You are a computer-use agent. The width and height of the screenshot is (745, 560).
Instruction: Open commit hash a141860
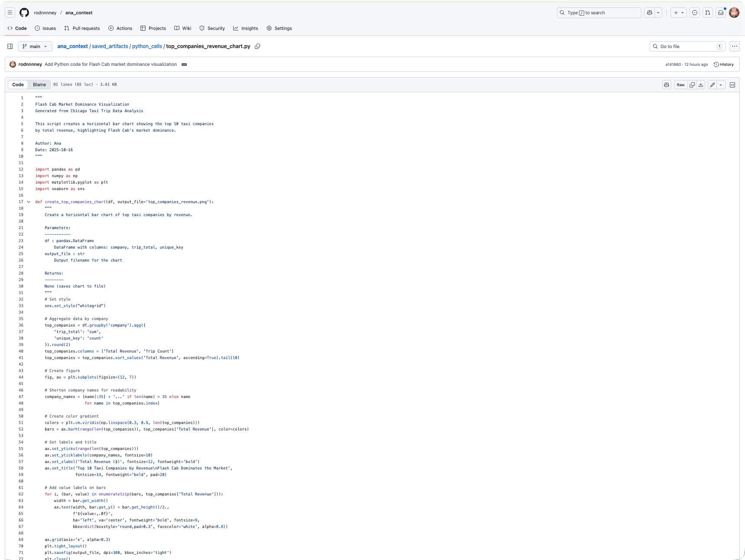pyautogui.click(x=673, y=65)
